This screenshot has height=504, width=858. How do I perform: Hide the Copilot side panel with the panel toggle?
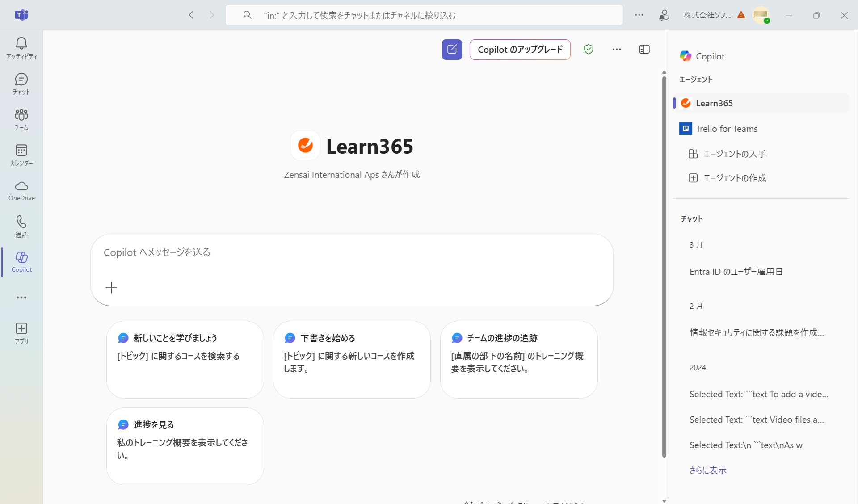click(644, 49)
